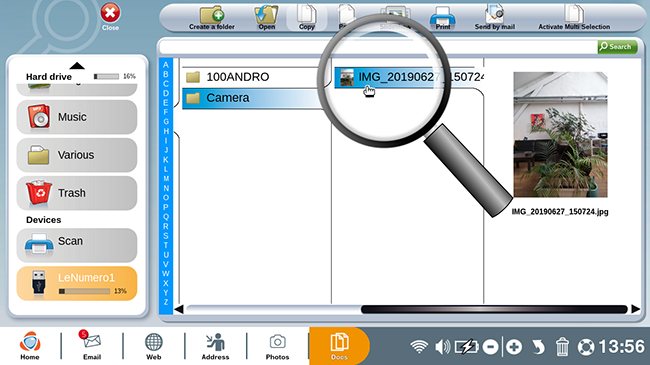Click the plant photo preview thumbnail
Image resolution: width=650 pixels, height=365 pixels.
tap(560, 135)
